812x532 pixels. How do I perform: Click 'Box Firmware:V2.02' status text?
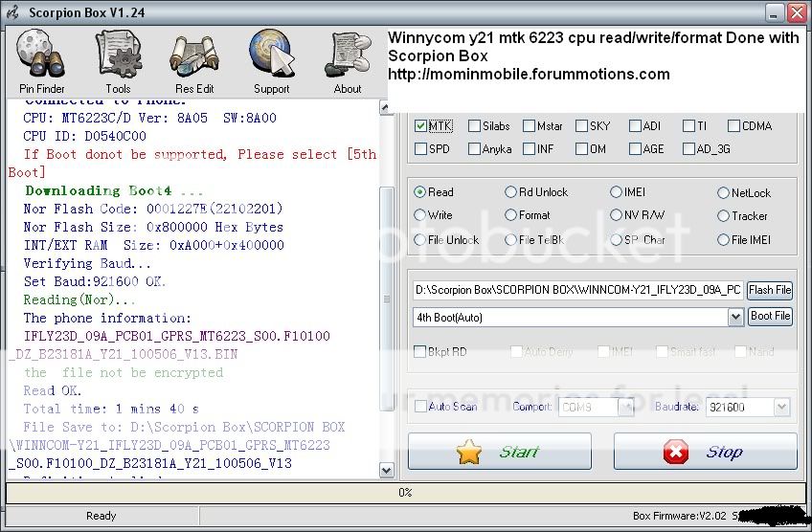680,516
